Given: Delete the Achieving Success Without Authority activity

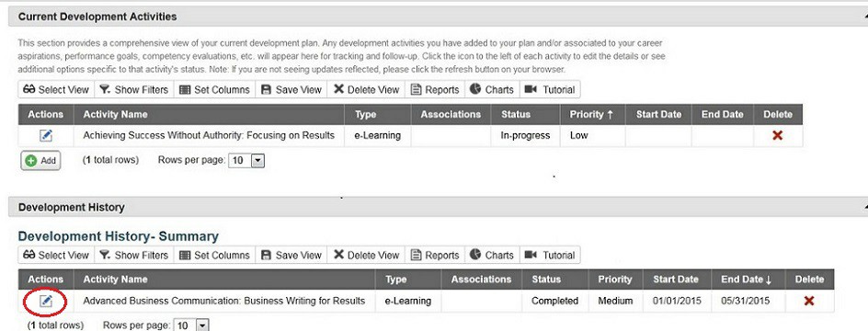Looking at the screenshot, I should tap(777, 135).
